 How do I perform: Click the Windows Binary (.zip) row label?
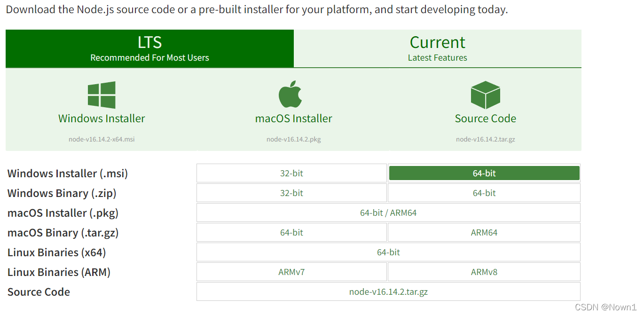tap(62, 193)
